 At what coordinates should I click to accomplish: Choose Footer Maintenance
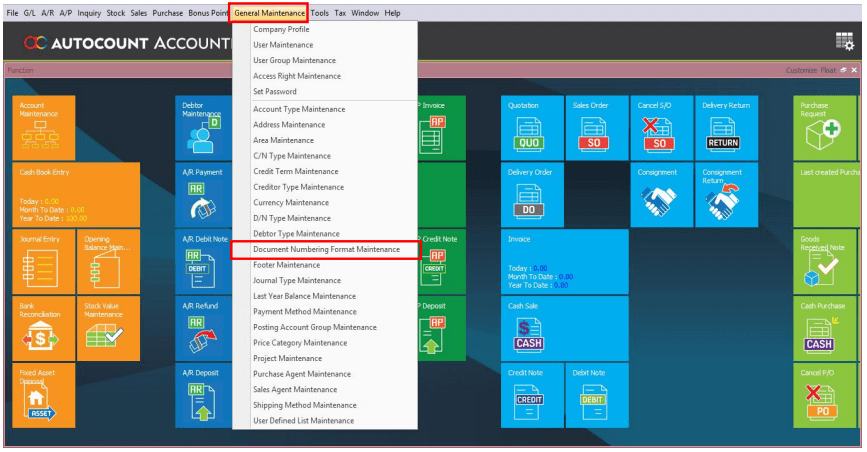pos(286,265)
